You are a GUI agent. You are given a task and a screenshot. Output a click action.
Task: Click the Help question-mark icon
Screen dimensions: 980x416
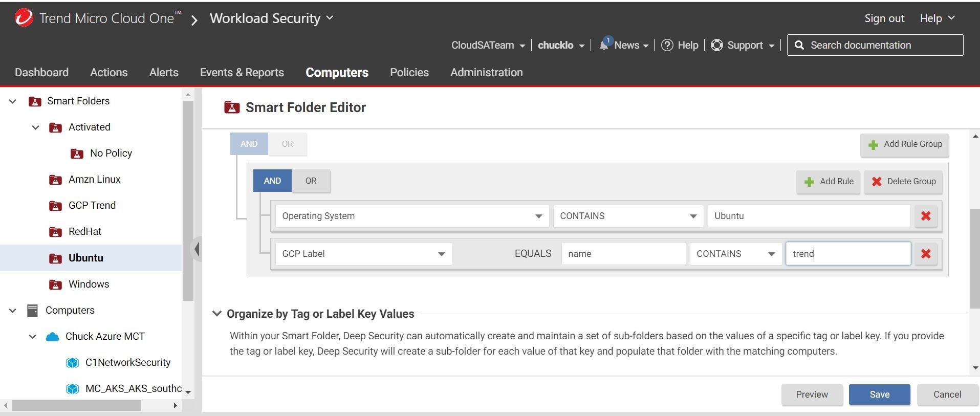coord(667,45)
